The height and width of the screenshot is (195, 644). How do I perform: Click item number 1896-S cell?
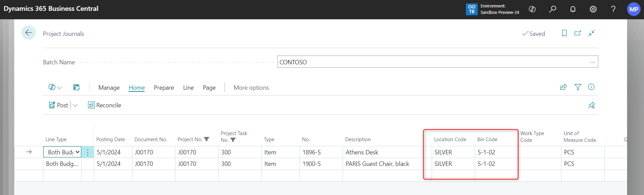321,152
